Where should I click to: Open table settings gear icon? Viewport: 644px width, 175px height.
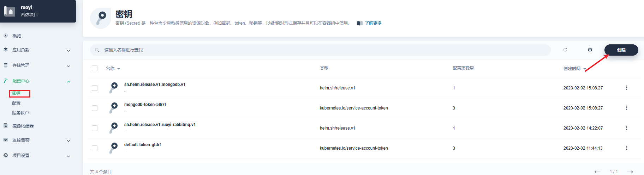tap(590, 50)
